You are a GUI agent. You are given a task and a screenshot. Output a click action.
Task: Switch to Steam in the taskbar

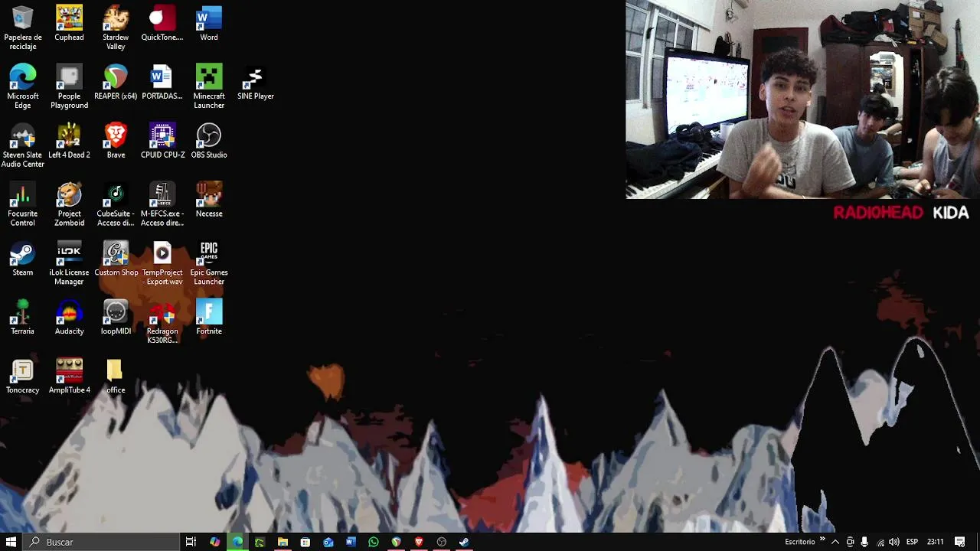click(x=464, y=542)
